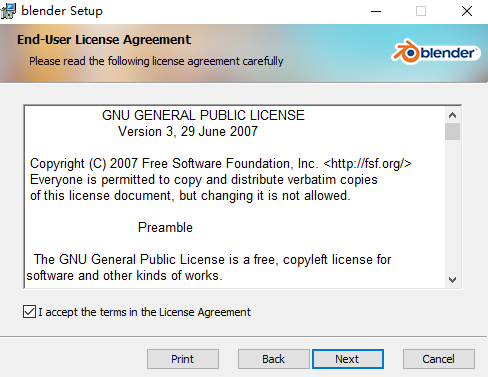Click the blender Setup installer icon in title bar
Image resolution: width=488 pixels, height=377 pixels.
(x=8, y=11)
